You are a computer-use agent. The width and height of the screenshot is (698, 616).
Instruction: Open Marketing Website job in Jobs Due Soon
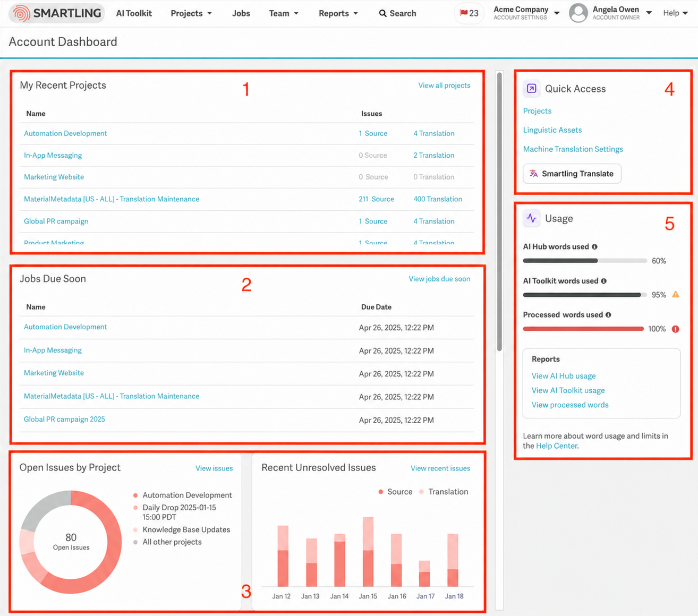(54, 373)
